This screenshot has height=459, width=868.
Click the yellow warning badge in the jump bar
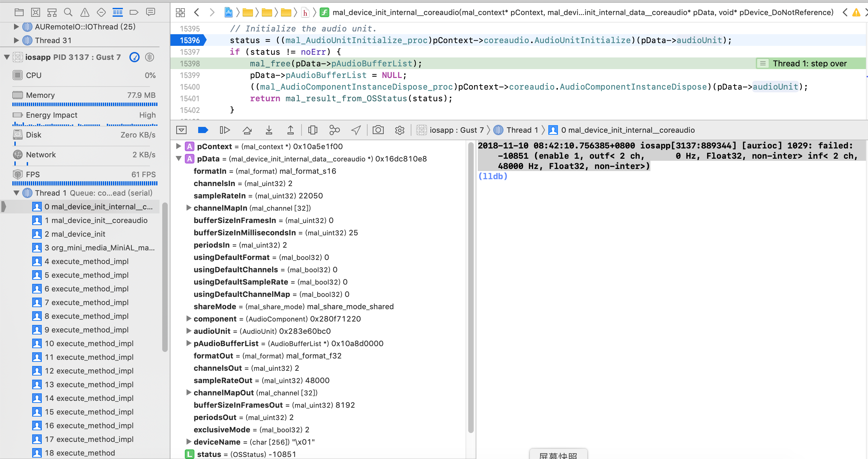(857, 12)
